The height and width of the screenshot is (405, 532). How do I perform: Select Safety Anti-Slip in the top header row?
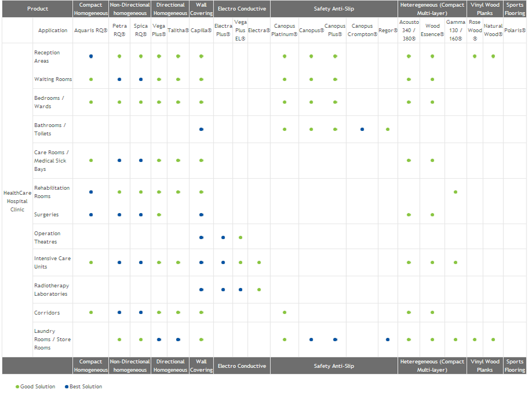point(334,9)
